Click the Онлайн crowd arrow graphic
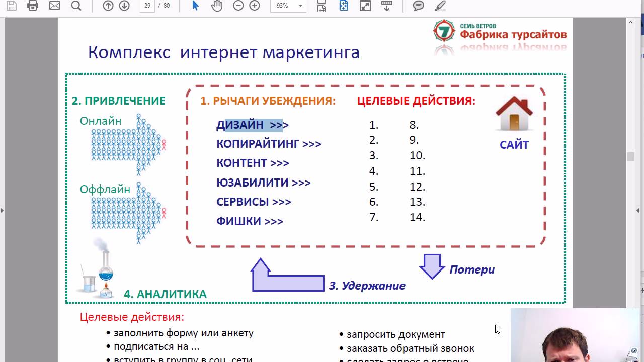 (128, 145)
